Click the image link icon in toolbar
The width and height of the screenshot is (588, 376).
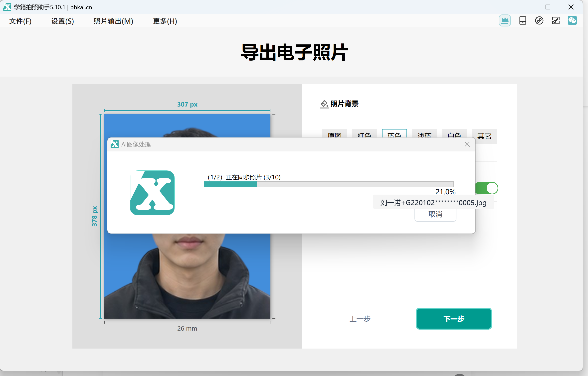[x=556, y=20]
